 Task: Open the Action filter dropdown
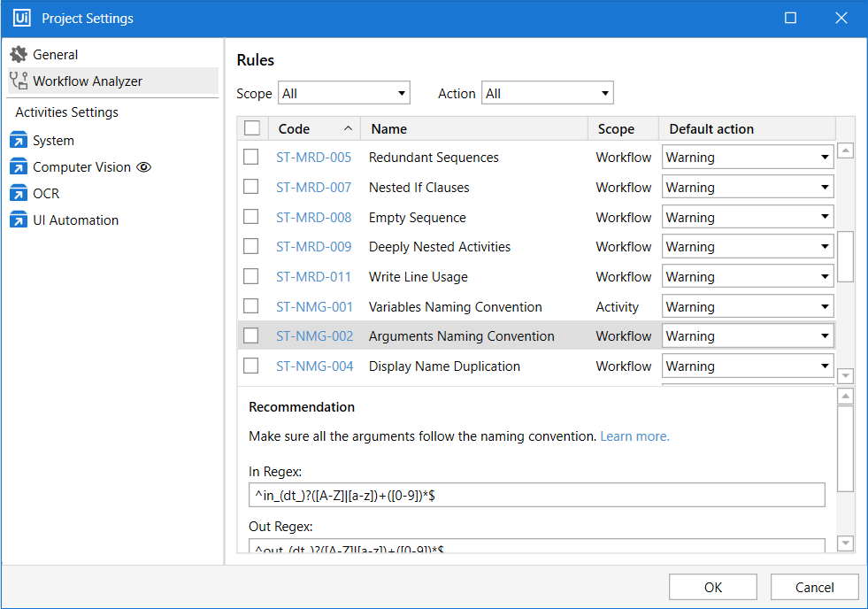547,93
